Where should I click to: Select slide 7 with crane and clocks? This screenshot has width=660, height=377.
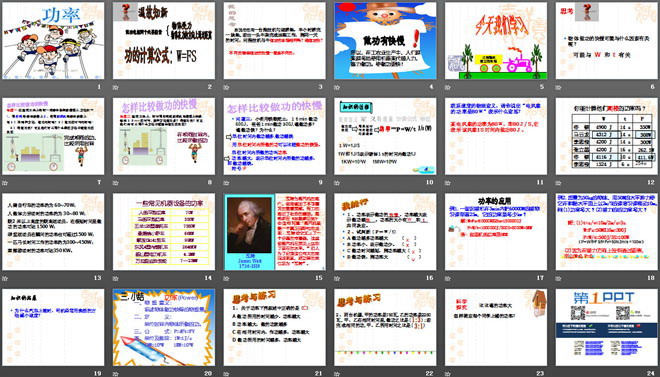(53, 136)
